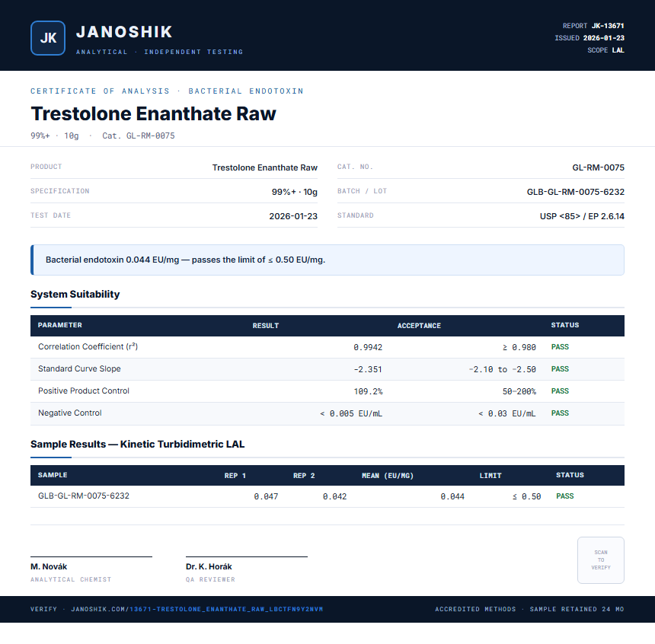Click the REP 2 column header

point(304,475)
